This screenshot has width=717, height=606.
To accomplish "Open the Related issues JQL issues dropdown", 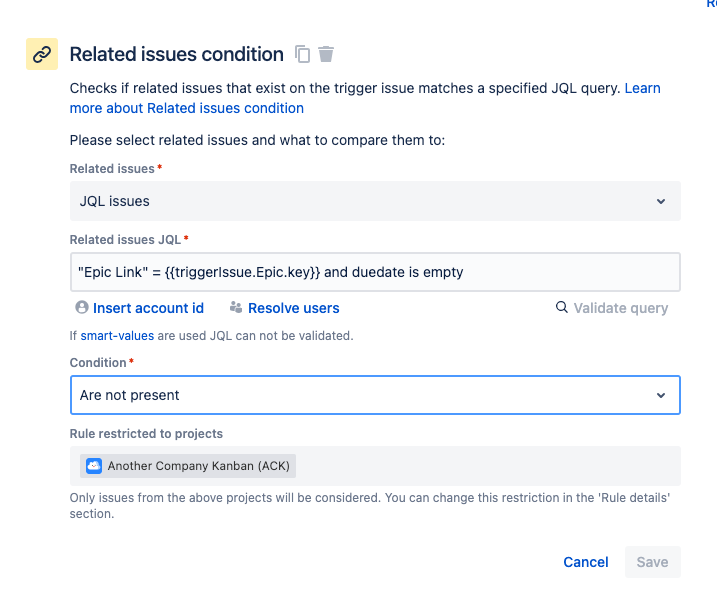I will (375, 201).
